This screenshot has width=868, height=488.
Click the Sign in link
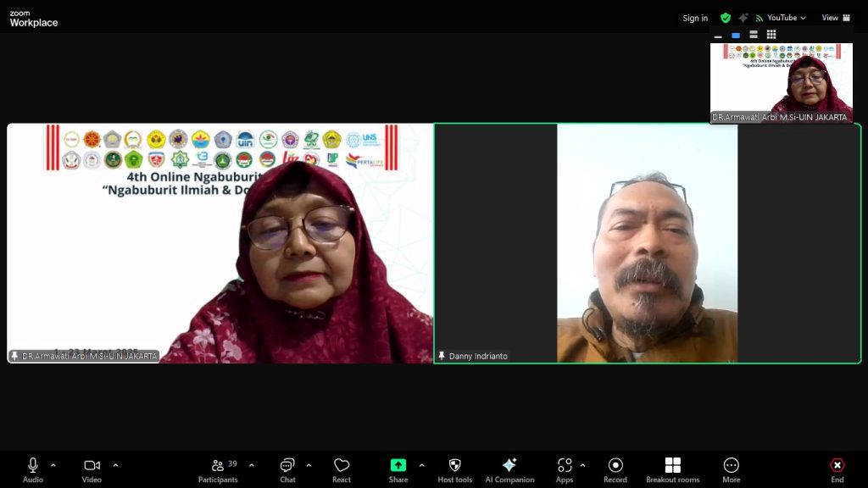click(695, 19)
